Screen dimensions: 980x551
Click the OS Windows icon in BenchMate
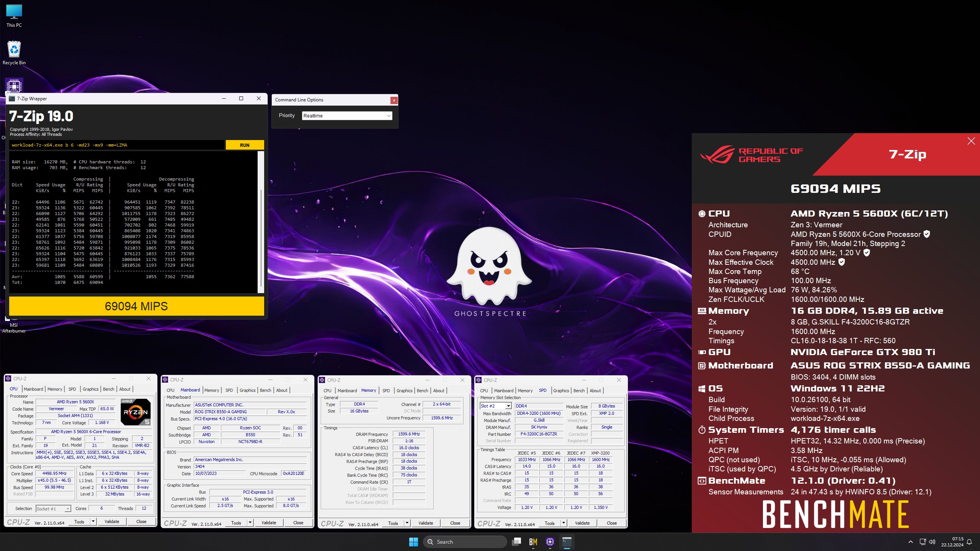[702, 389]
